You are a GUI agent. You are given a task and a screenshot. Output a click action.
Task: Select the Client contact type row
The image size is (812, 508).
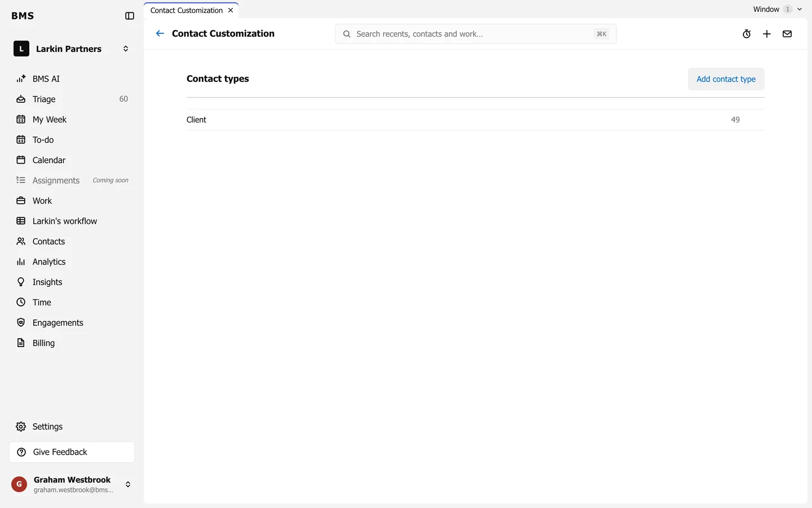(x=475, y=120)
